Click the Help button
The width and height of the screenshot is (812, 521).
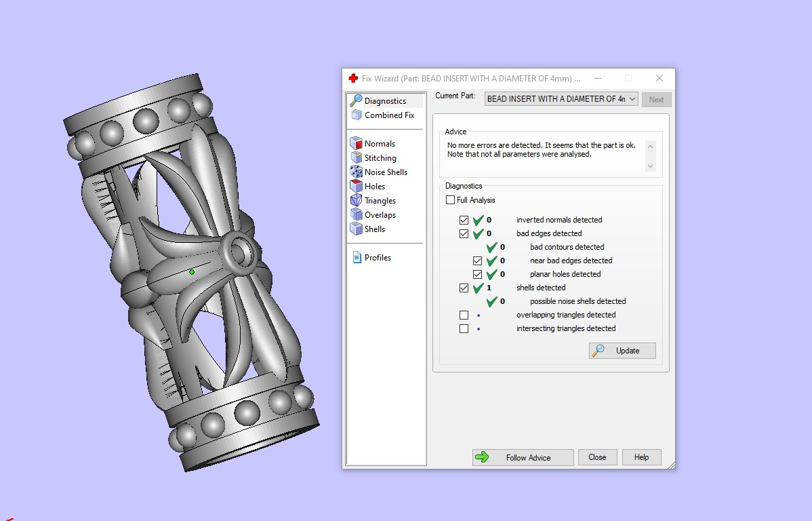[x=642, y=457]
